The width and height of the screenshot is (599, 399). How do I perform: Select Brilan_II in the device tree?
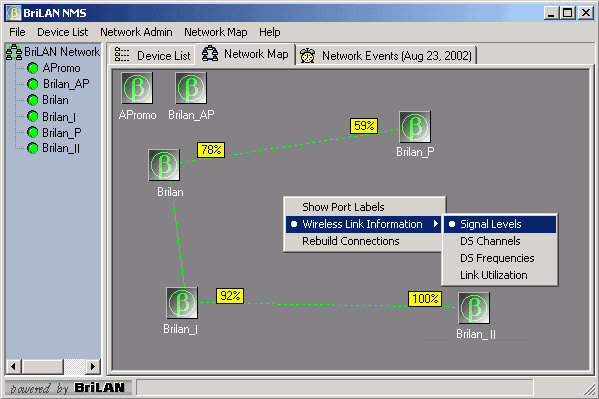click(61, 148)
